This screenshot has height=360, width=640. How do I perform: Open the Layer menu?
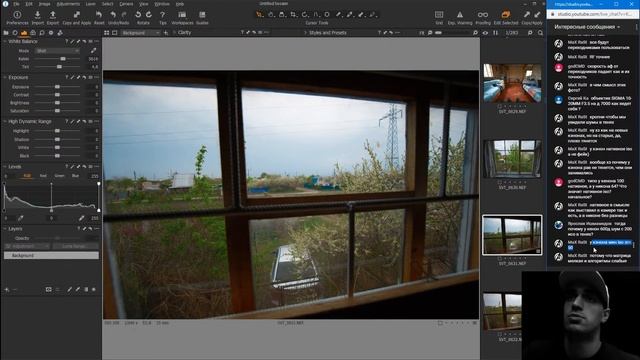pos(91,4)
